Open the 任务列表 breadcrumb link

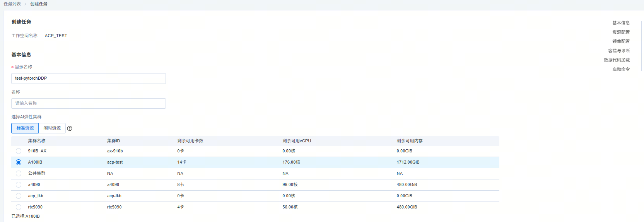pyautogui.click(x=12, y=4)
